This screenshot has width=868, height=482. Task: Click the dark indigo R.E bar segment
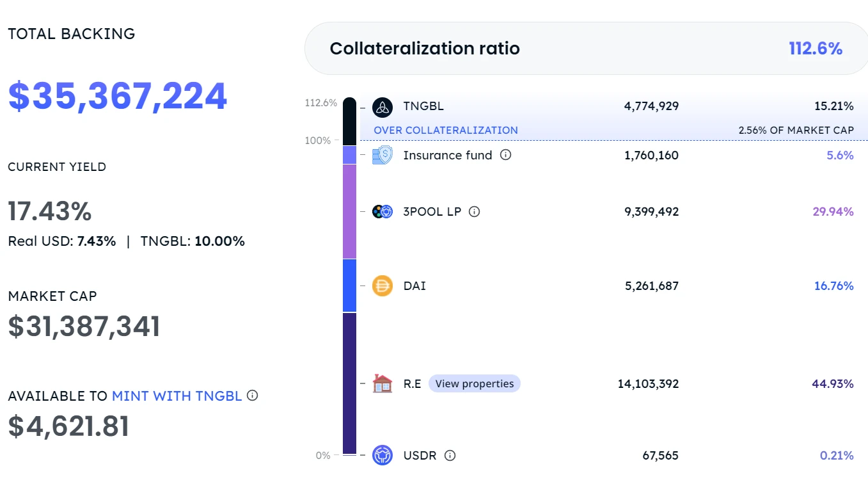349,383
